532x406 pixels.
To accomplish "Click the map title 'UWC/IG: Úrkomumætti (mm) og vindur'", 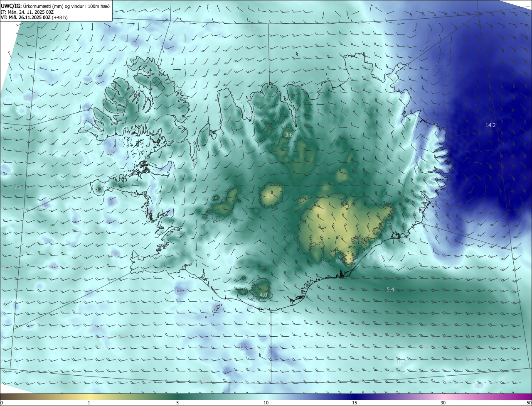I will point(56,6).
